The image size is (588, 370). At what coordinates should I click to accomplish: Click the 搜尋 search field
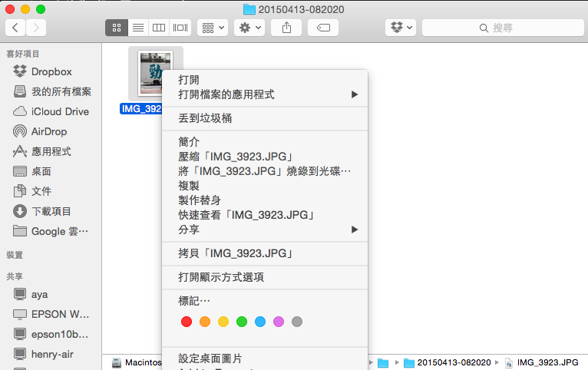tap(503, 28)
